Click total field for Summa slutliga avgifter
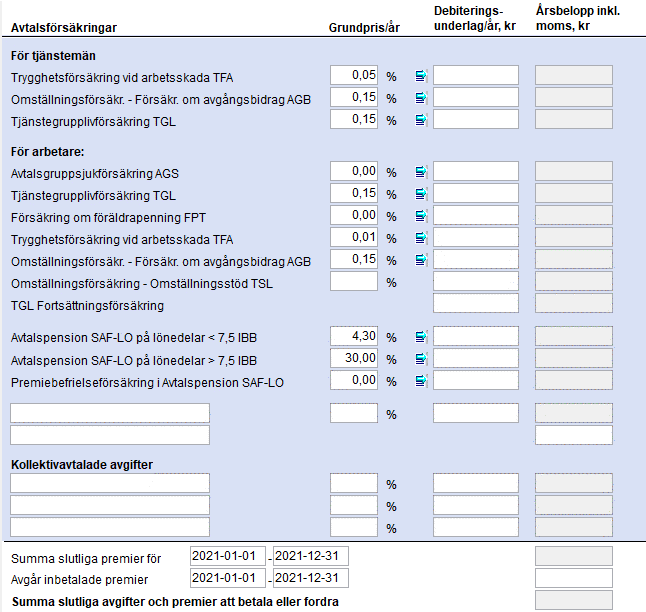Viewport: 646px width, 612px height. (574, 600)
